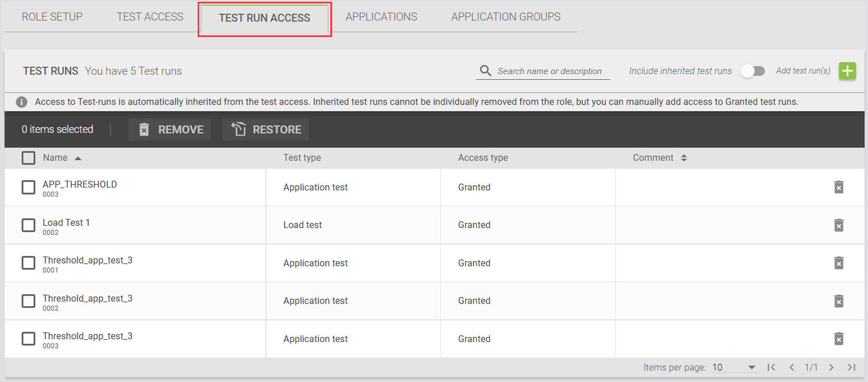Go to the last page using pagination icon
The image size is (868, 382).
pos(851,367)
